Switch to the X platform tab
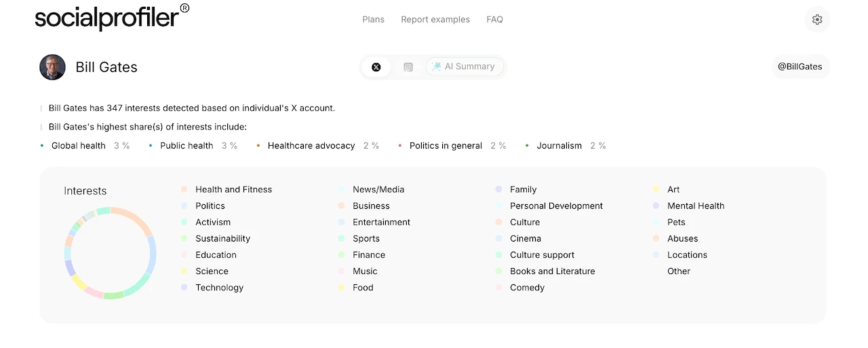Screen dimensions: 868x348 [376, 67]
